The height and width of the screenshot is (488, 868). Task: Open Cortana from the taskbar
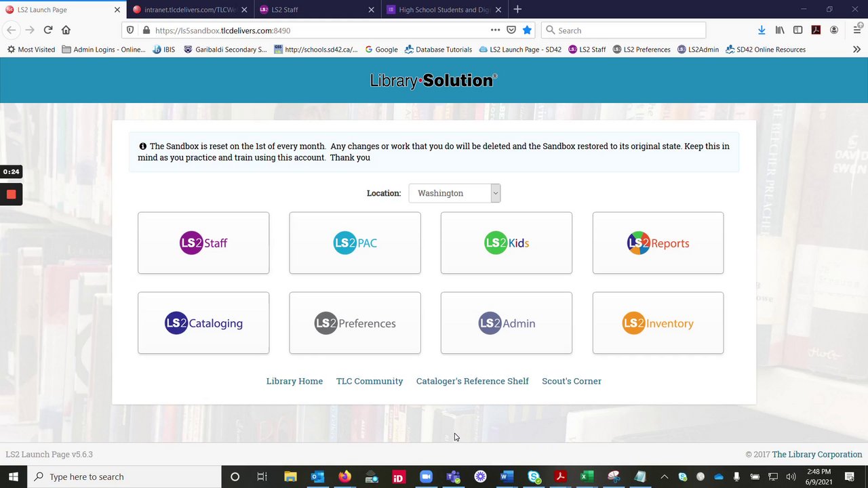point(235,476)
